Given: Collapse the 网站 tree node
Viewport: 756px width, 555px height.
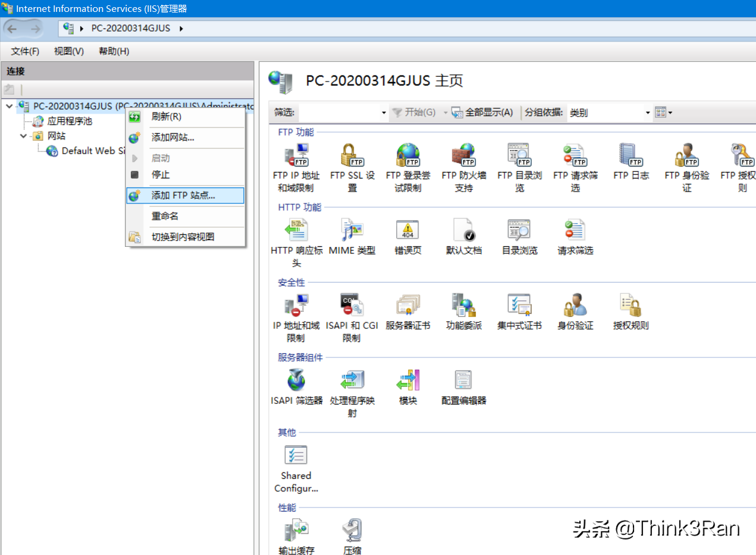Looking at the screenshot, I should pyautogui.click(x=23, y=136).
